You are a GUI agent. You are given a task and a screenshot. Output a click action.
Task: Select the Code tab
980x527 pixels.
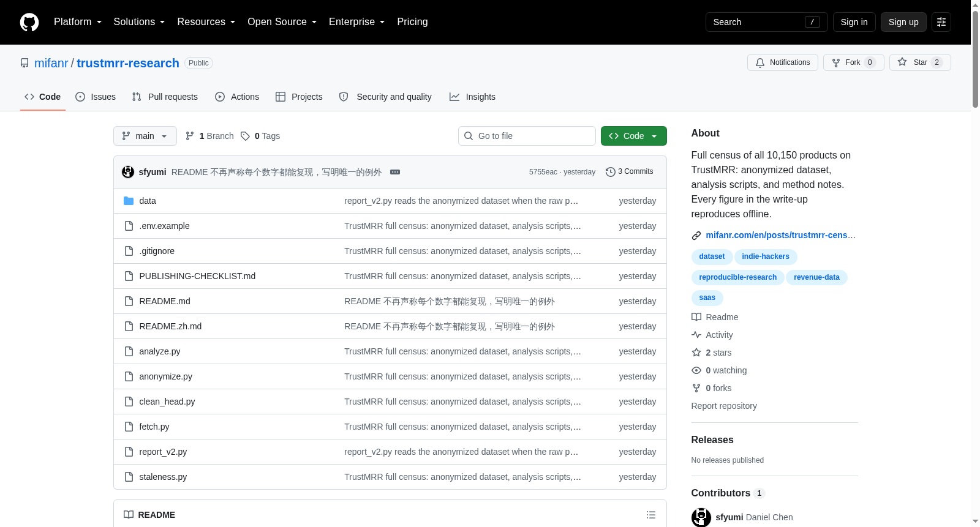pyautogui.click(x=43, y=97)
